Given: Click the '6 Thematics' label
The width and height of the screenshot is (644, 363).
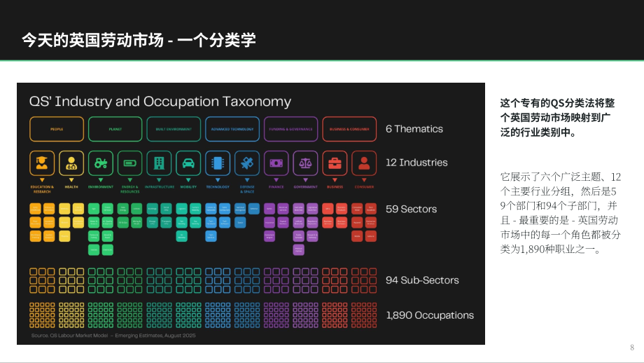Looking at the screenshot, I should 414,129.
